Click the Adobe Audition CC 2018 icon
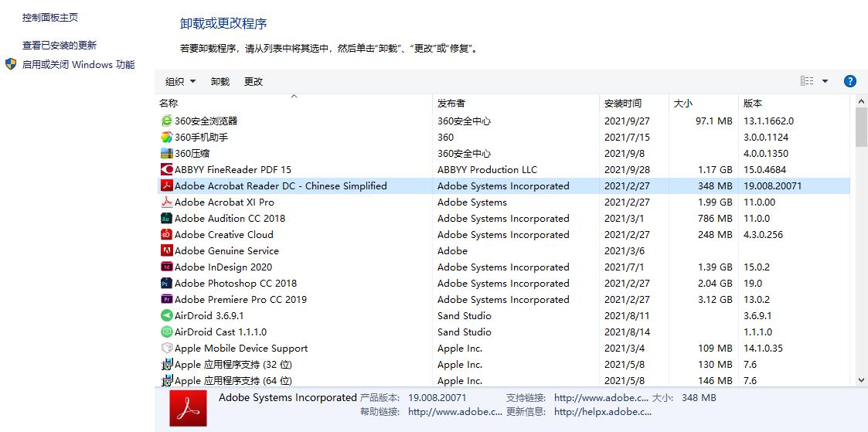This screenshot has width=868, height=432. coord(166,218)
